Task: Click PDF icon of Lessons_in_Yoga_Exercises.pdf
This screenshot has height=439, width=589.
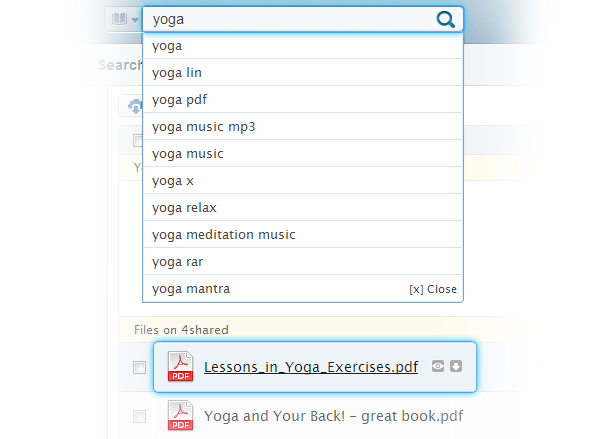Action: pos(180,366)
